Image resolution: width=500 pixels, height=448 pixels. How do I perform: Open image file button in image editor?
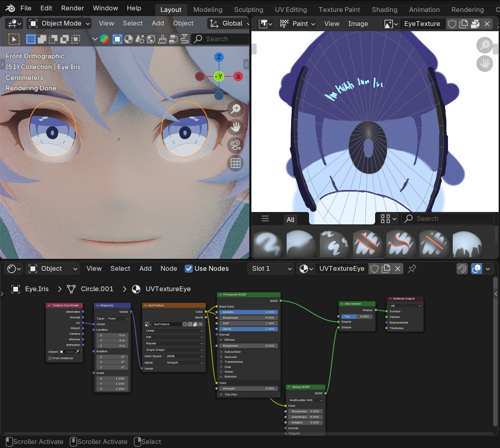click(475, 24)
